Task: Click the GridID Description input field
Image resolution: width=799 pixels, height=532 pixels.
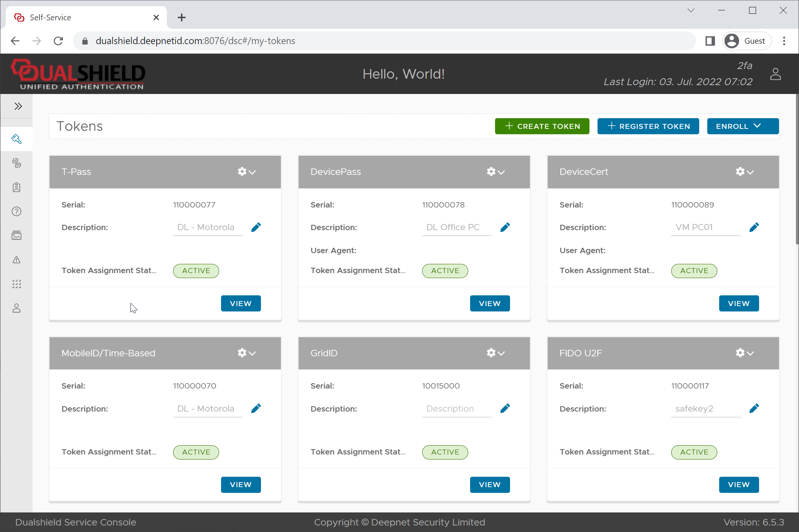Action: pos(456,408)
